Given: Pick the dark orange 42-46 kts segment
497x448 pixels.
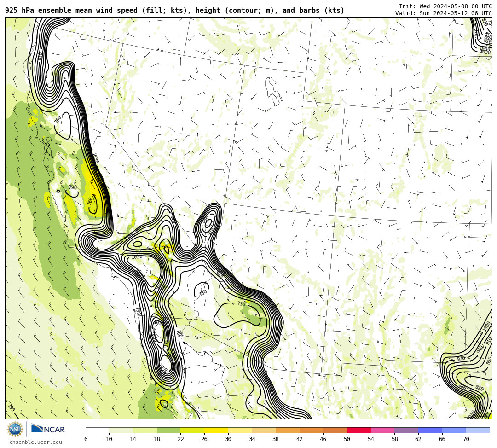Looking at the screenshot, I should [311, 430].
